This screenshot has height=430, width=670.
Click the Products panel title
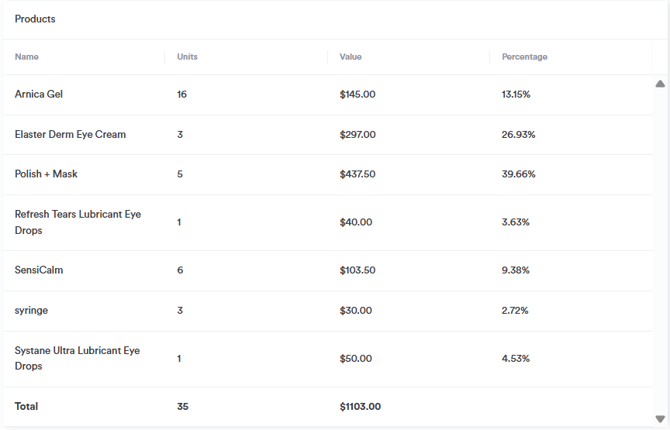click(x=35, y=19)
